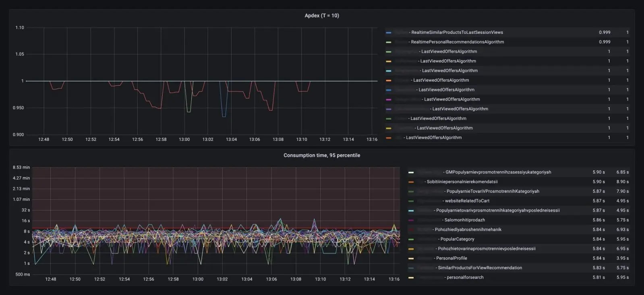Screen dimensions: 644x295
Task: Click the swatch beside websiteRelatedToCart
Action: pos(411,201)
